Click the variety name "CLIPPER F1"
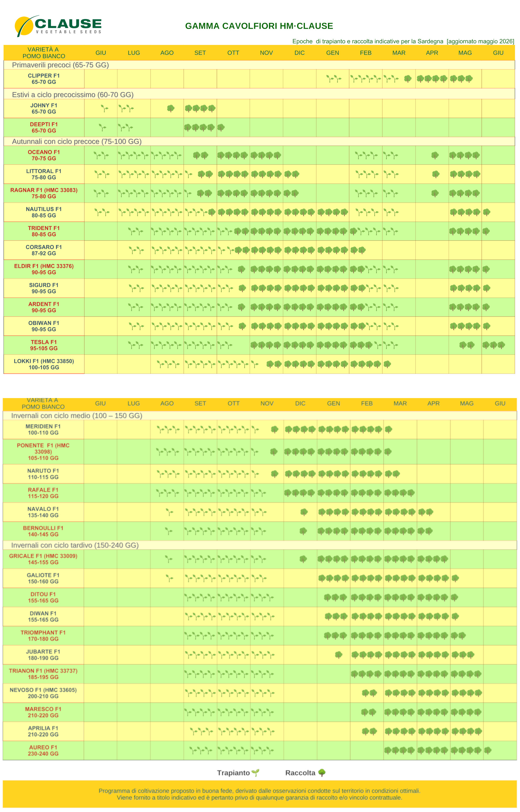The height and width of the screenshot is (812, 520). click(x=44, y=76)
